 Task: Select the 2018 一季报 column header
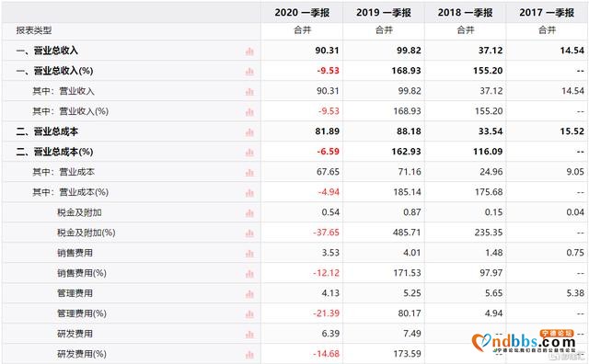[x=465, y=13]
